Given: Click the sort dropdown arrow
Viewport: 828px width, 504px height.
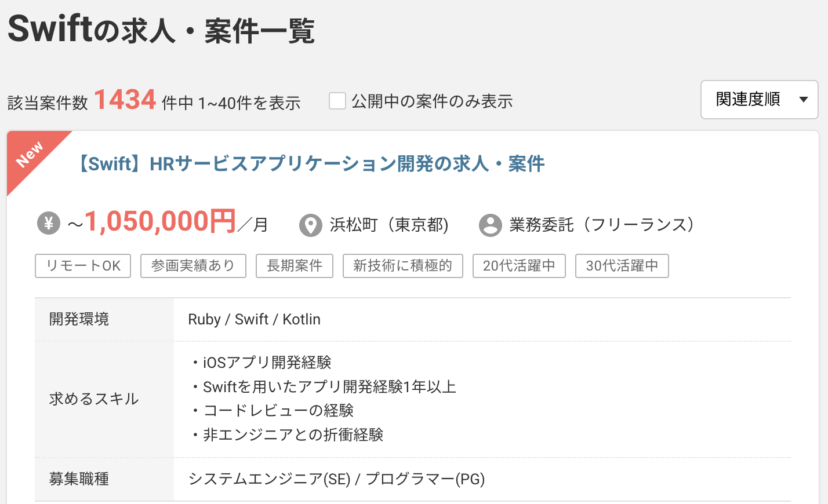Looking at the screenshot, I should tap(804, 100).
